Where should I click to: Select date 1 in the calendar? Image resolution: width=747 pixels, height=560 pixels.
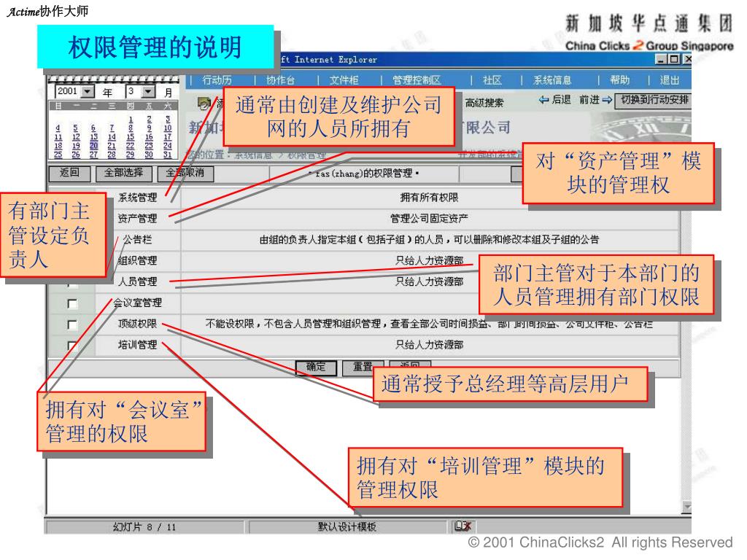pos(131,119)
